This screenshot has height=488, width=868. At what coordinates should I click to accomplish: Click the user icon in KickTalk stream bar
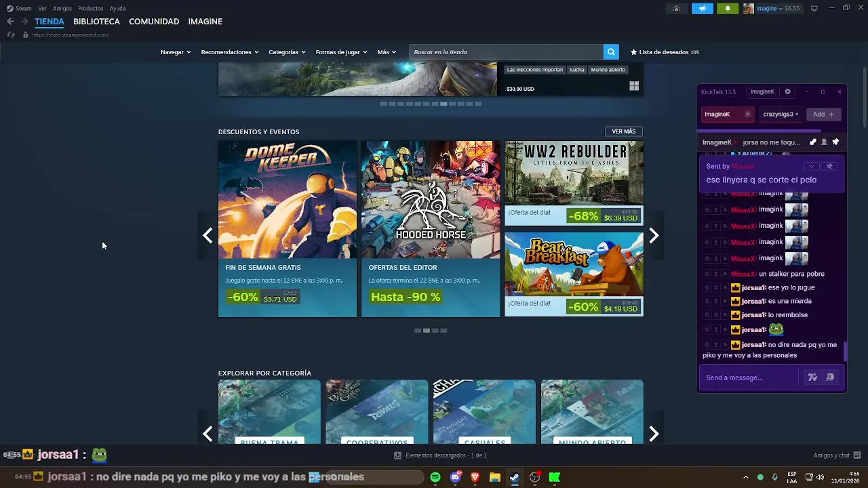[824, 142]
